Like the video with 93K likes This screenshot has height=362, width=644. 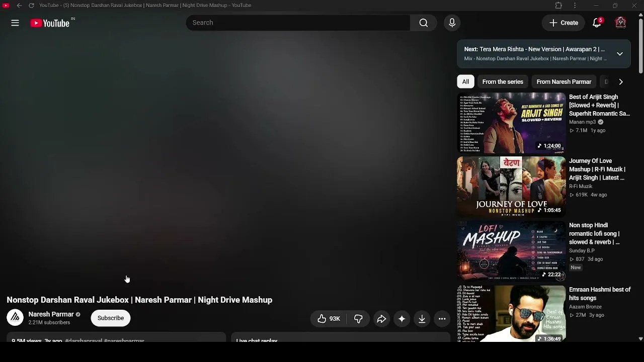click(x=329, y=319)
